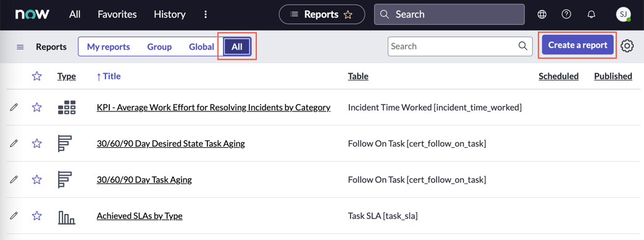
Task: Open the Achieved SLAs by Type report
Action: click(140, 216)
